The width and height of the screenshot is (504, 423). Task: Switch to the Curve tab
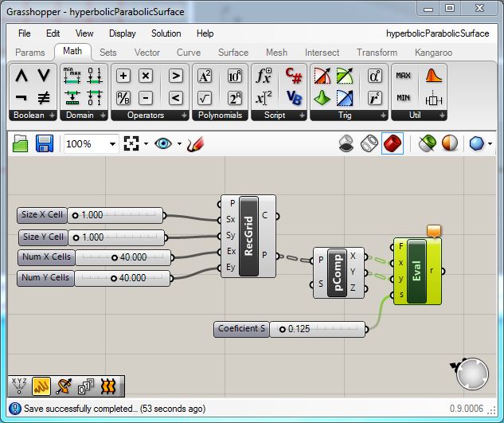pyautogui.click(x=189, y=53)
